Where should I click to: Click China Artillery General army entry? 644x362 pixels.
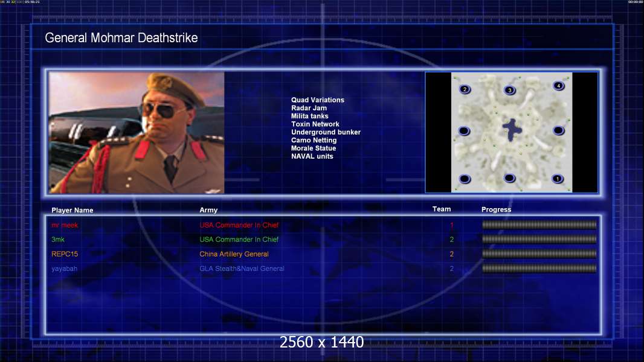pyautogui.click(x=234, y=254)
